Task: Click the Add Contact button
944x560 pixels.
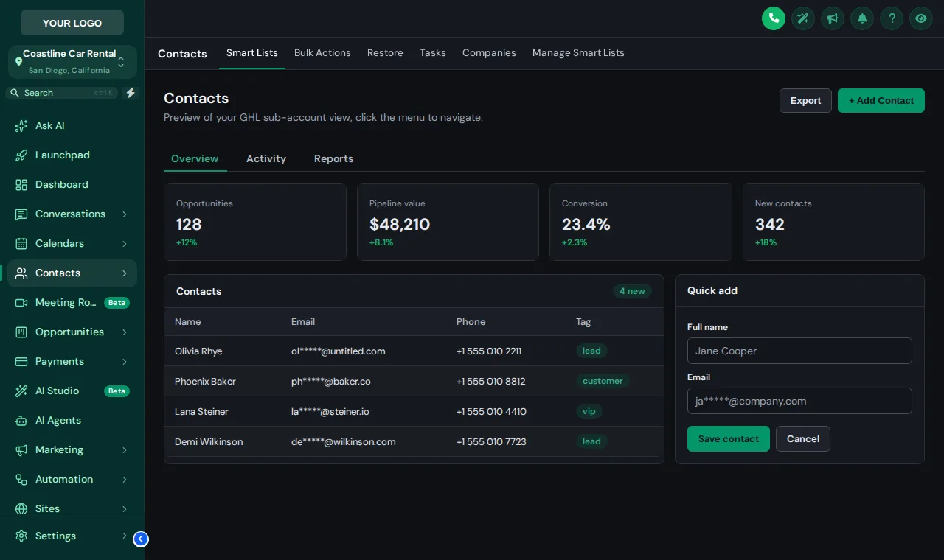Action: tap(881, 101)
